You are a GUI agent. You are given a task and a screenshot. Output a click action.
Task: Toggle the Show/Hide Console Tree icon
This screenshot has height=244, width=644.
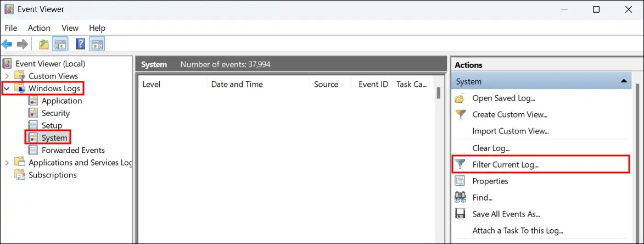[x=61, y=45]
